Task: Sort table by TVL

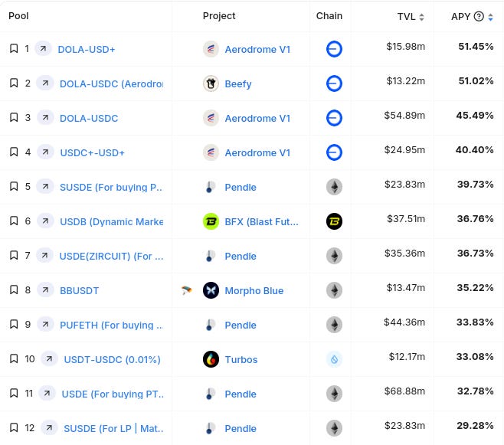Action: (422, 17)
